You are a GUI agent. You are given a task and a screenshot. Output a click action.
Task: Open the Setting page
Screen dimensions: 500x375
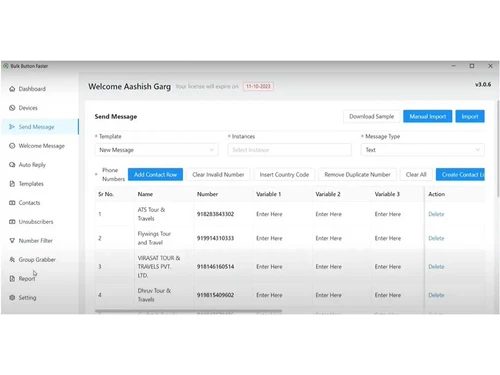click(x=27, y=298)
